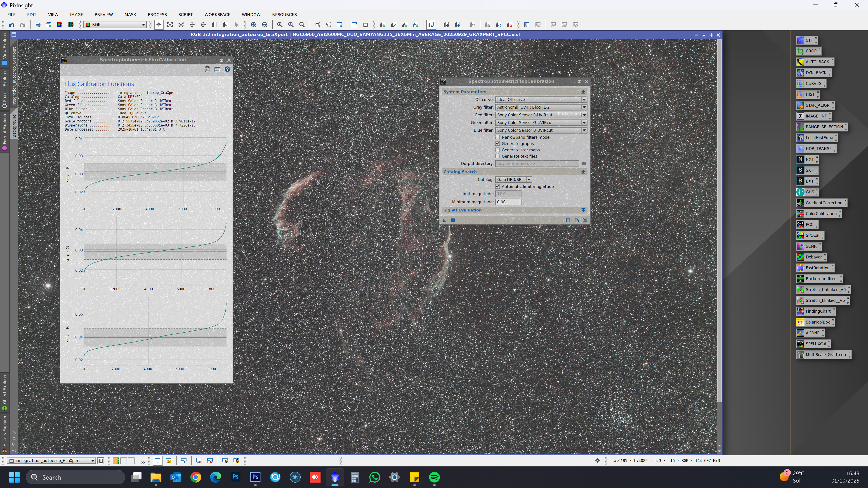Image resolution: width=868 pixels, height=488 pixels.
Task: Click the Minimum magnitude input field
Action: point(508,202)
